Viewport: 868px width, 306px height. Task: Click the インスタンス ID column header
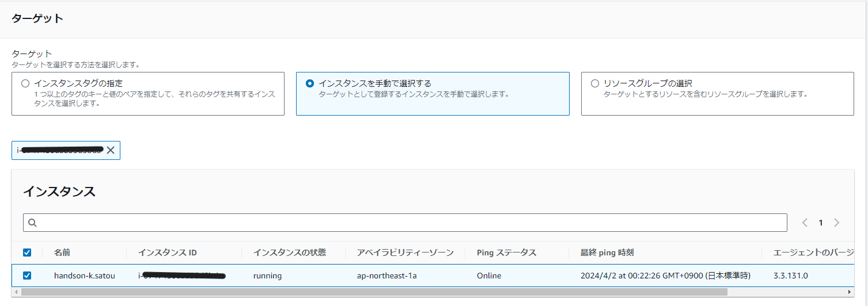(168, 253)
